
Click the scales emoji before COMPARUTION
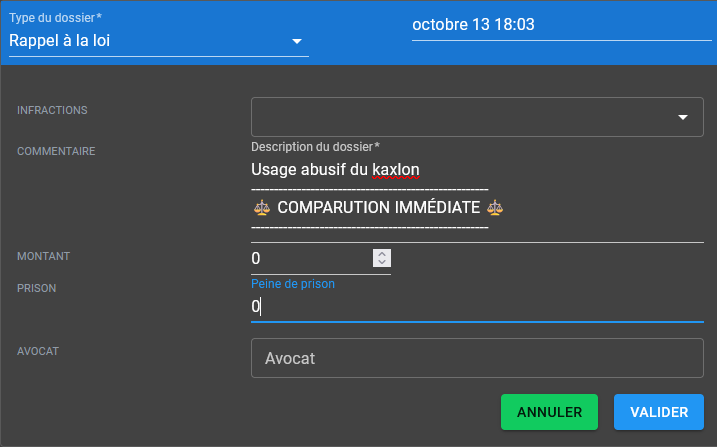(262, 208)
